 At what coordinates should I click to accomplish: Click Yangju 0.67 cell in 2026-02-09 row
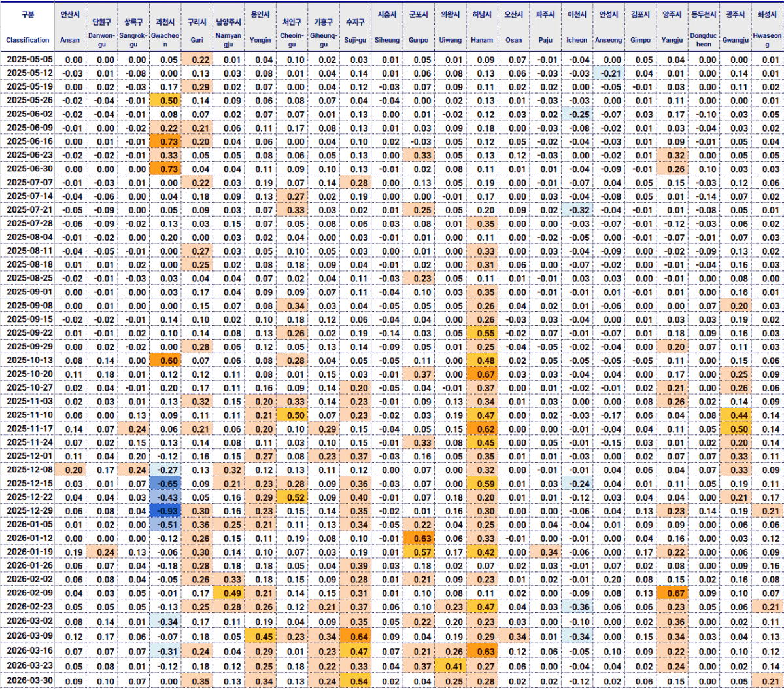(672, 593)
